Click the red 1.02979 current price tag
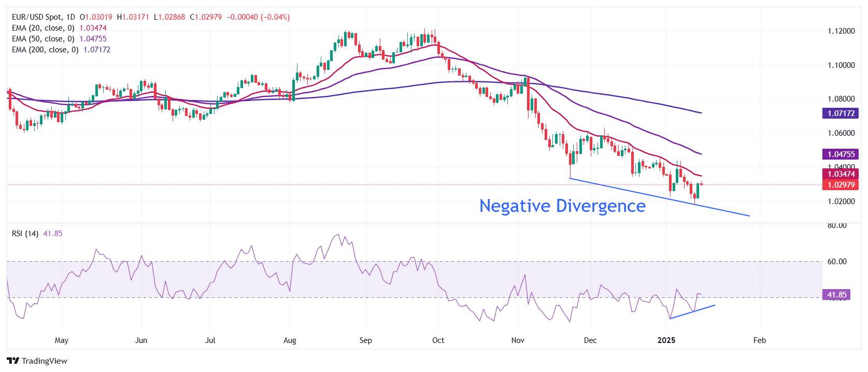The image size is (868, 372). (x=841, y=185)
